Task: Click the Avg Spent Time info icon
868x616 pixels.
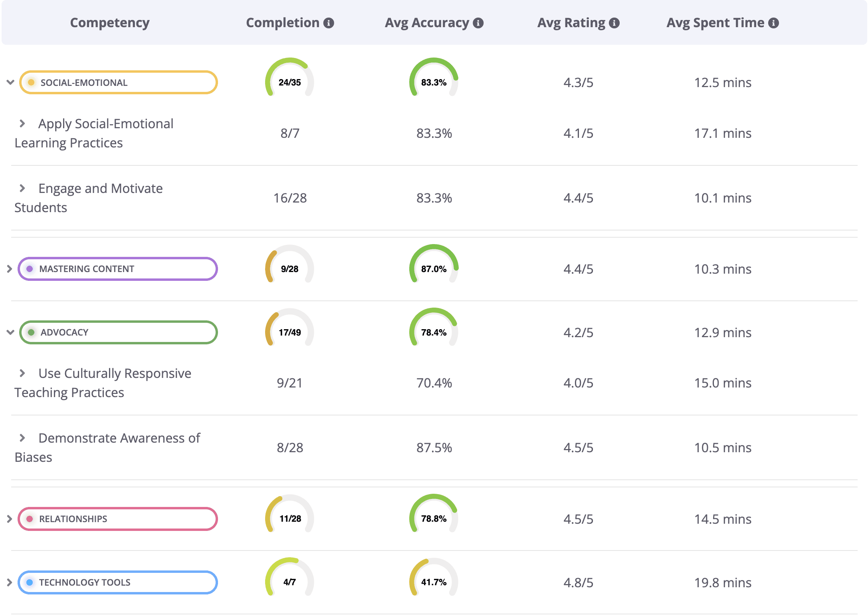Action: tap(773, 23)
